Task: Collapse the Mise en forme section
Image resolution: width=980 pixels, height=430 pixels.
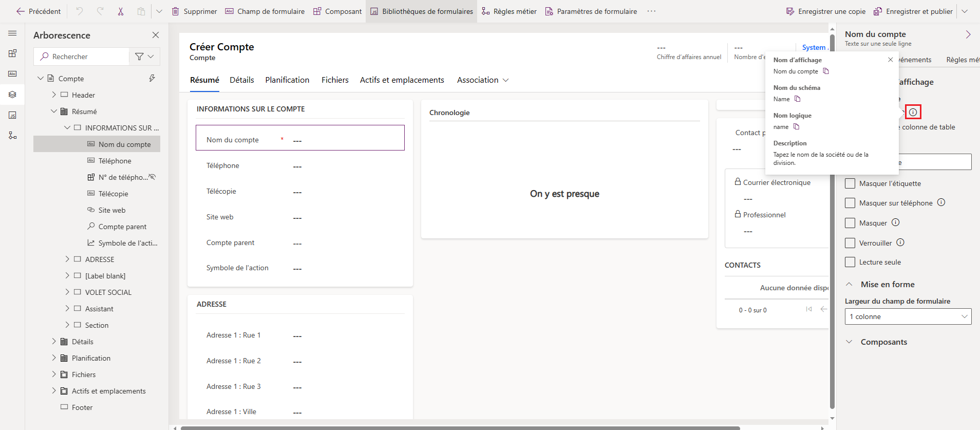Action: (x=849, y=284)
